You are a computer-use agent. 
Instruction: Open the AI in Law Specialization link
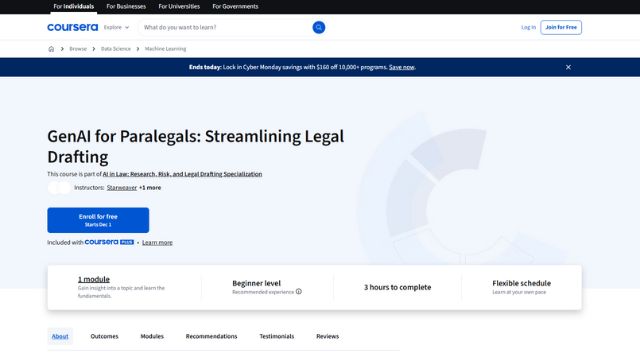(182, 174)
